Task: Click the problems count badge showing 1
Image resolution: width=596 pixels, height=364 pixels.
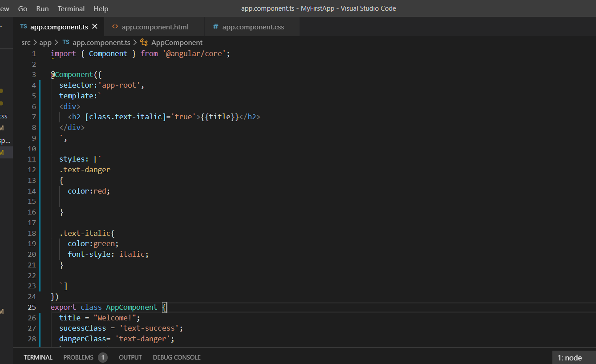Action: [x=102, y=357]
